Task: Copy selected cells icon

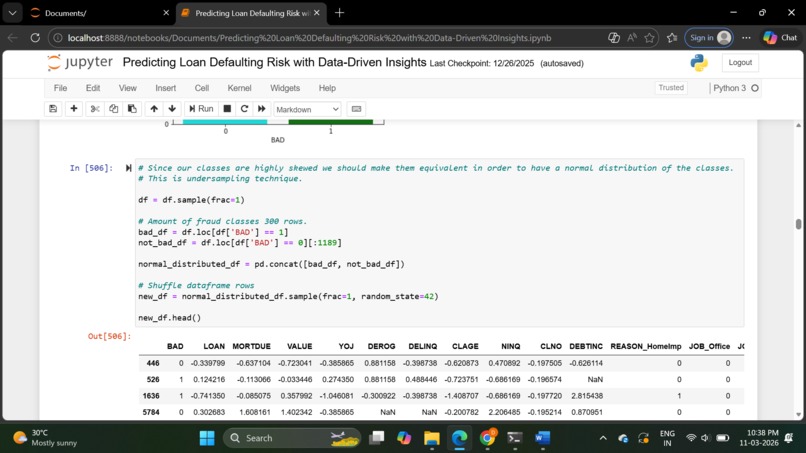Action: [x=114, y=109]
